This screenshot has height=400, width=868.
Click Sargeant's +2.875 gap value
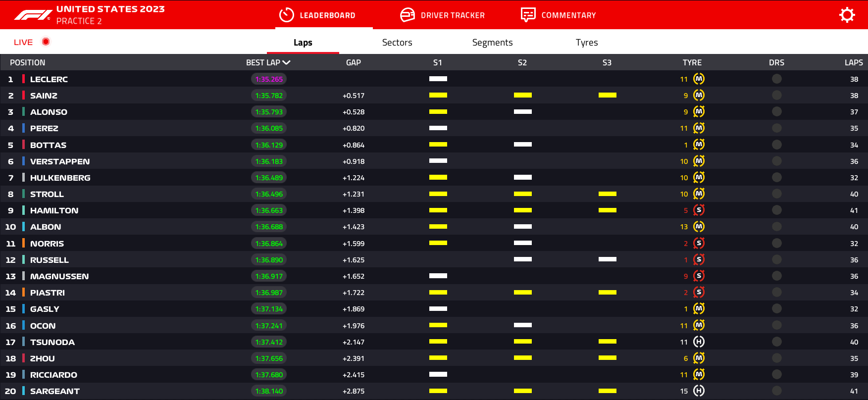pos(354,391)
